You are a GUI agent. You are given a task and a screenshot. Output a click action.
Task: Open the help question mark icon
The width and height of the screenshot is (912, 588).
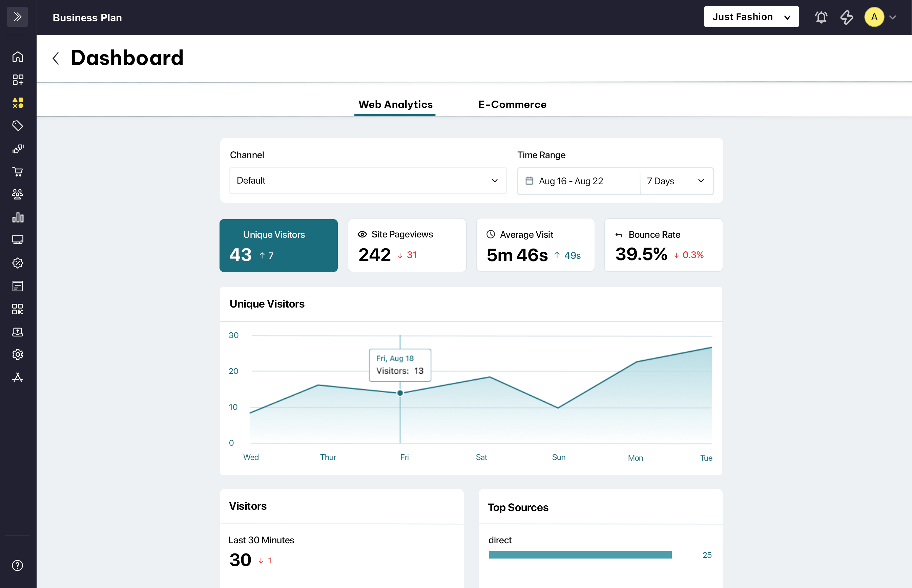[18, 565]
